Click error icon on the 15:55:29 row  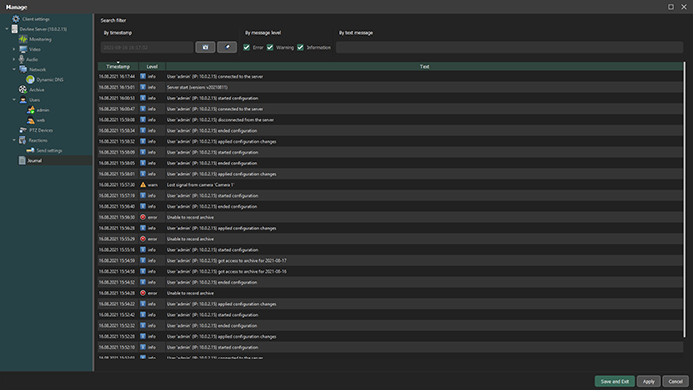point(143,239)
